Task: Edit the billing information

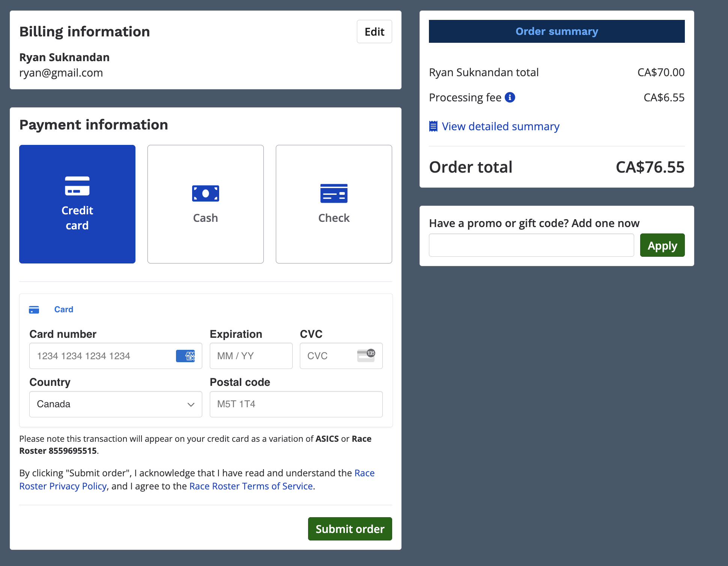Action: pos(374,32)
